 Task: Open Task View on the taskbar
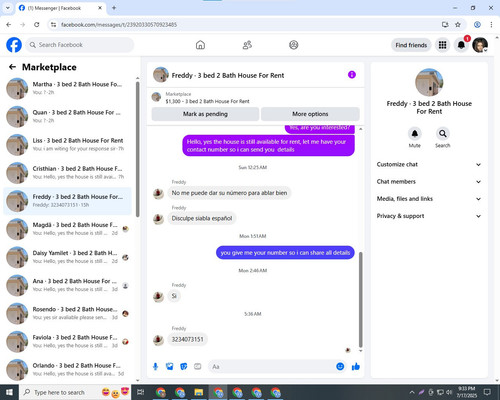tap(141, 392)
